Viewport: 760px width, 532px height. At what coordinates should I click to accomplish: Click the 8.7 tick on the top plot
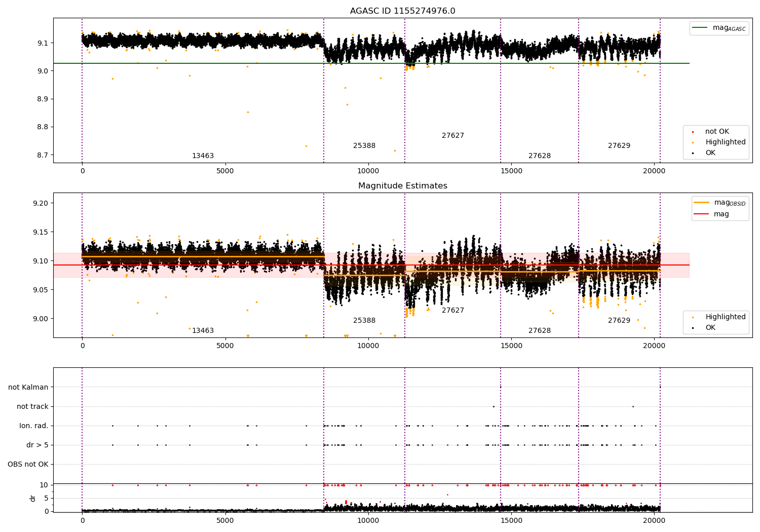[x=43, y=155]
